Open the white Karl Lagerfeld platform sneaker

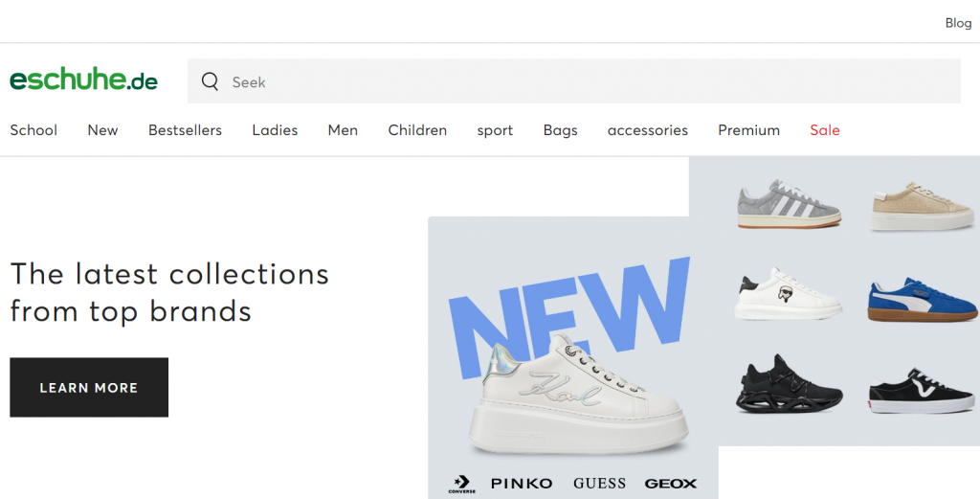(578, 396)
